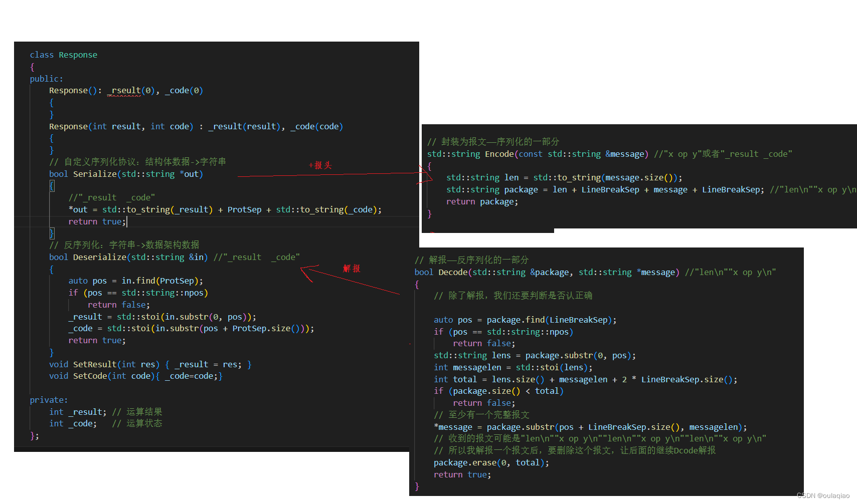Click 'Response(int result, int code)' constructor line
The height and width of the screenshot is (504, 857).
(196, 126)
